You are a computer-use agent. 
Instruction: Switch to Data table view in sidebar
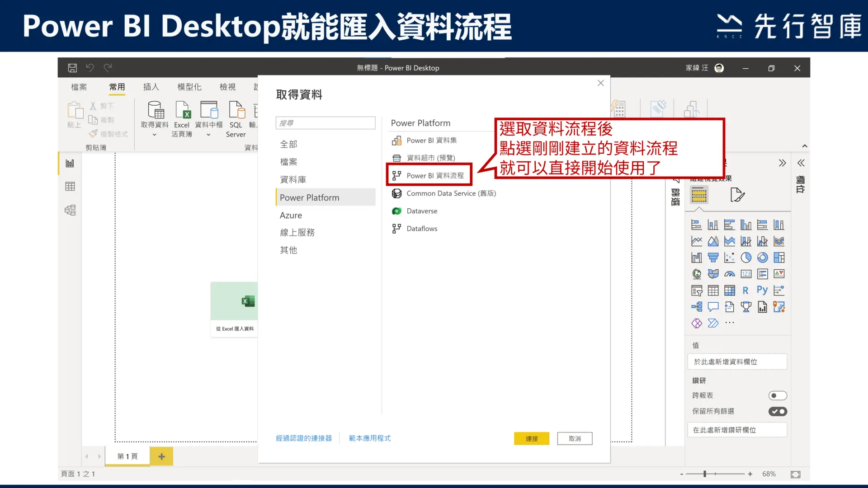(x=70, y=186)
